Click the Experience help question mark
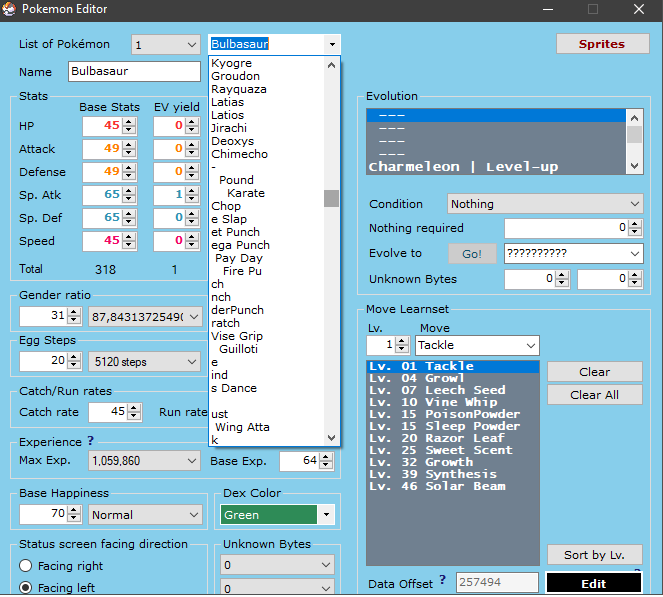The height and width of the screenshot is (597, 663). (x=90, y=441)
